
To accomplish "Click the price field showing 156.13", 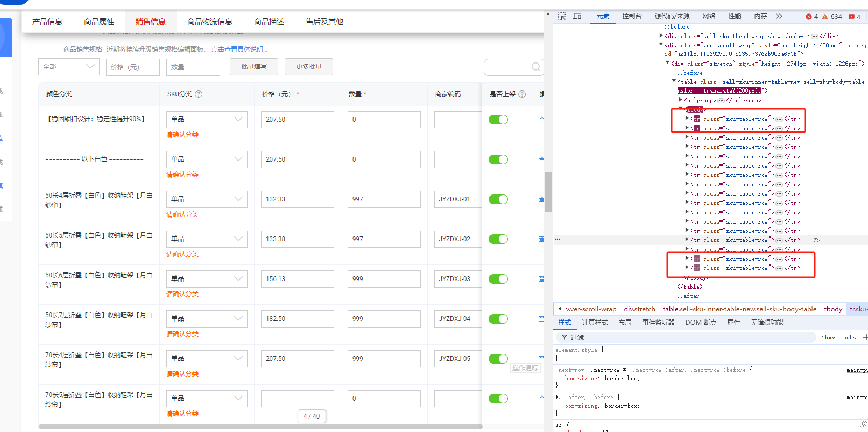I will 297,279.
